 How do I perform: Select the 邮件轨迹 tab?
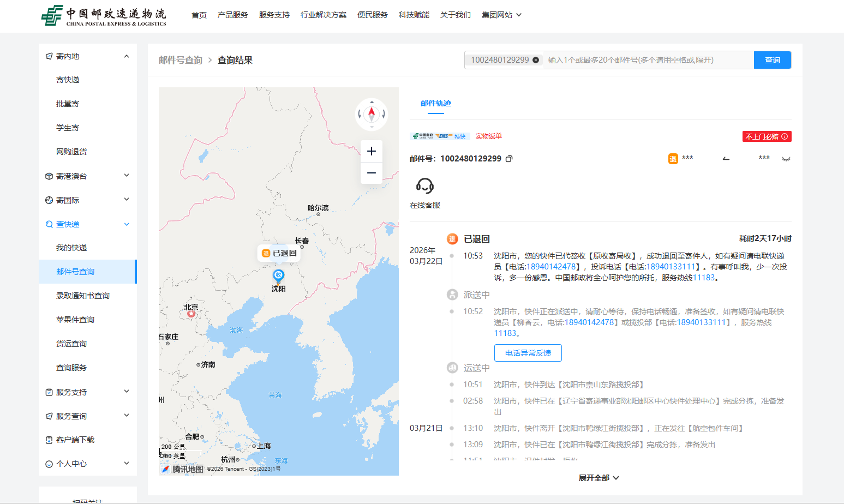pos(435,103)
